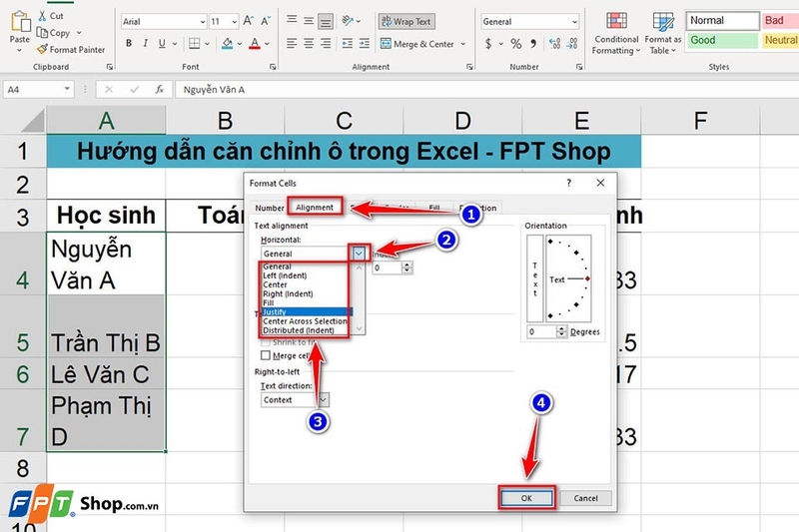Apply the Fill Color bucket
The height and width of the screenshot is (532, 799).
click(x=228, y=44)
